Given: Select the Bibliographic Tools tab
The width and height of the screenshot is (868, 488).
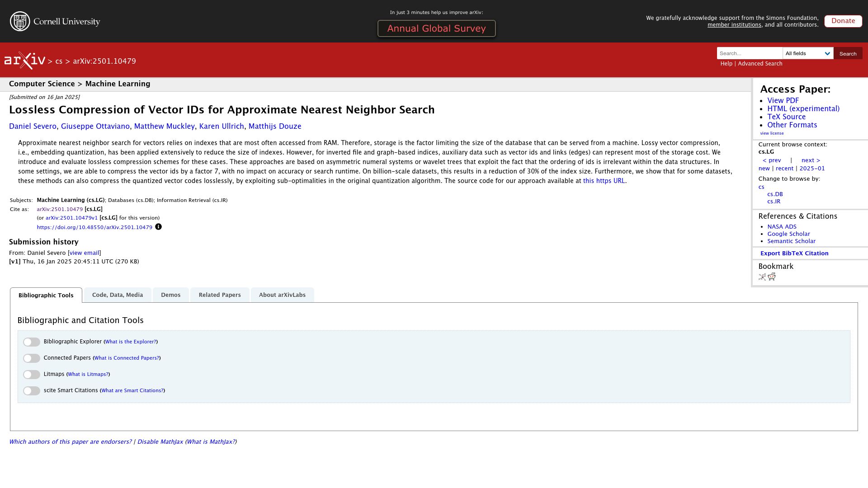Looking at the screenshot, I should (46, 296).
